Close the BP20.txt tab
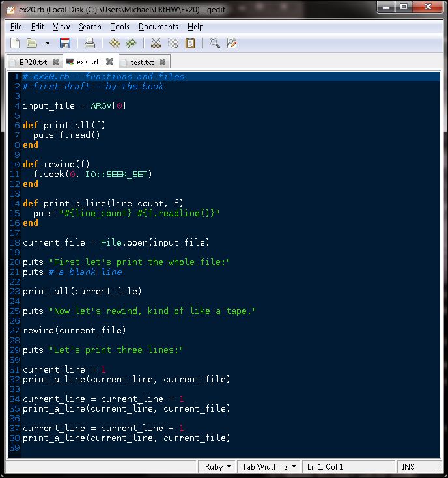Screen dimensions: 448x478 (x=55, y=63)
